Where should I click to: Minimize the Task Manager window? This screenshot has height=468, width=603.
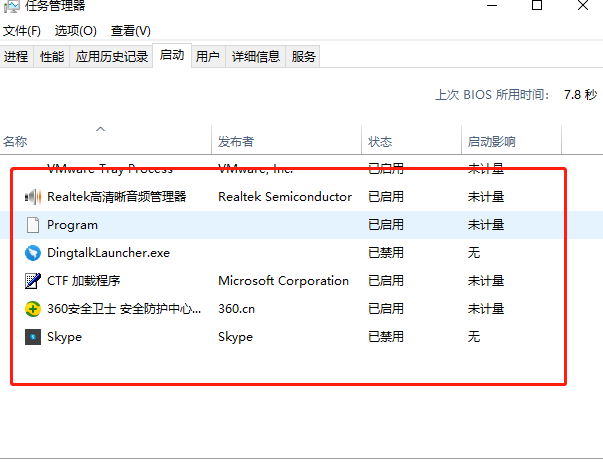click(x=492, y=5)
